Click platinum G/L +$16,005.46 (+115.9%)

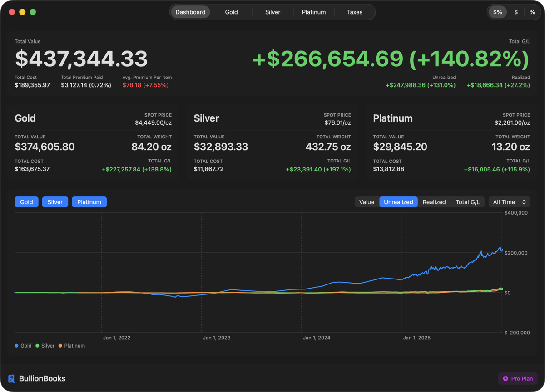point(497,169)
